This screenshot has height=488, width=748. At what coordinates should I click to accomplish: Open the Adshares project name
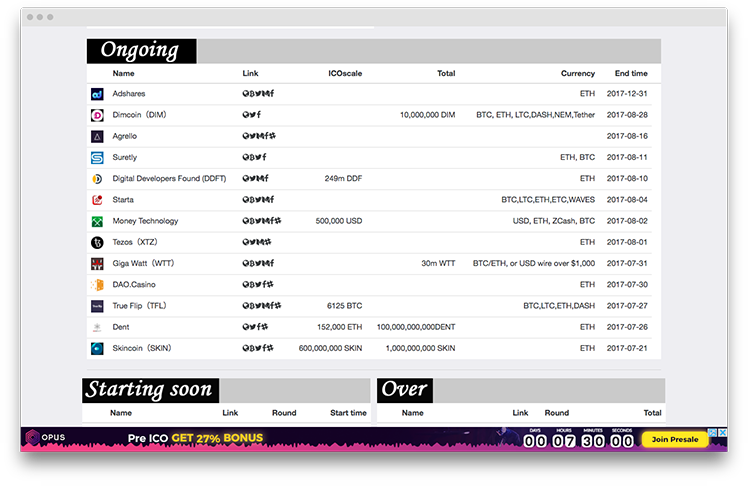129,93
